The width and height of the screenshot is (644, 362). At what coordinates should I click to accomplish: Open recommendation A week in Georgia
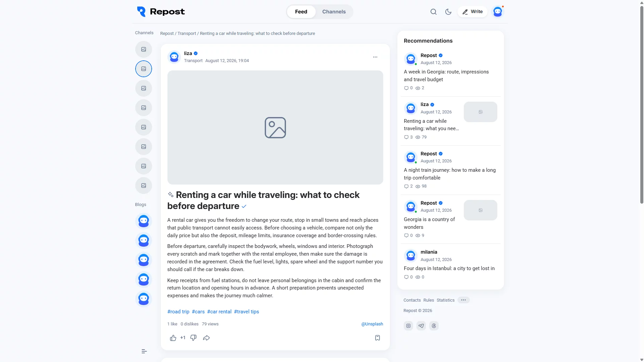pyautogui.click(x=446, y=75)
